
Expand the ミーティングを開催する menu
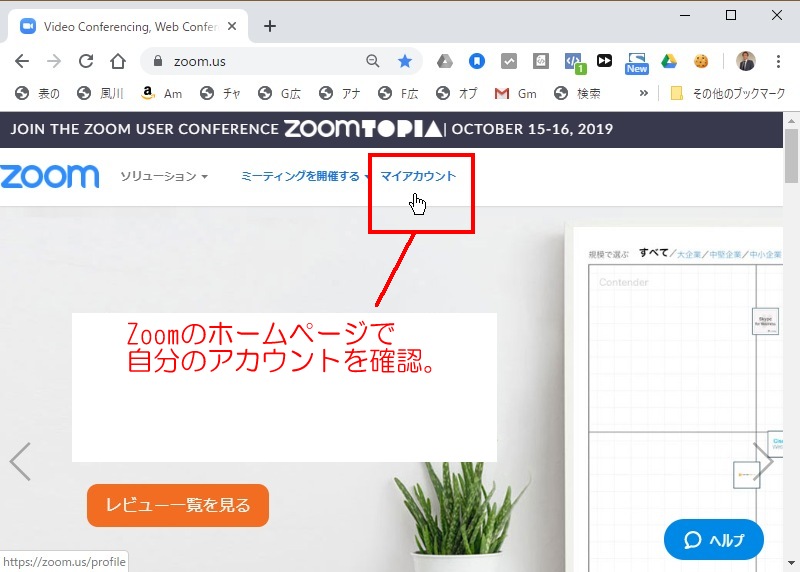click(x=305, y=176)
